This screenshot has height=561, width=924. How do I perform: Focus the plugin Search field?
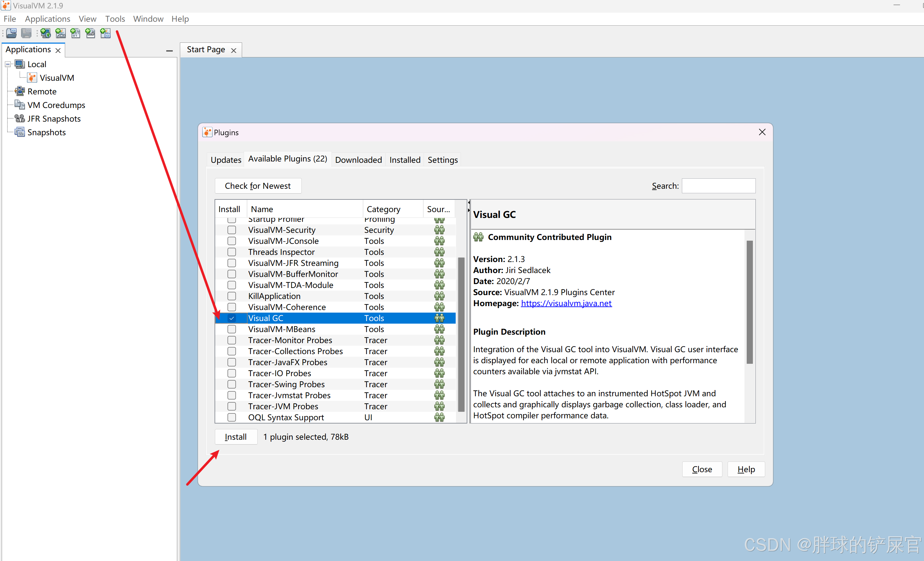(x=718, y=186)
